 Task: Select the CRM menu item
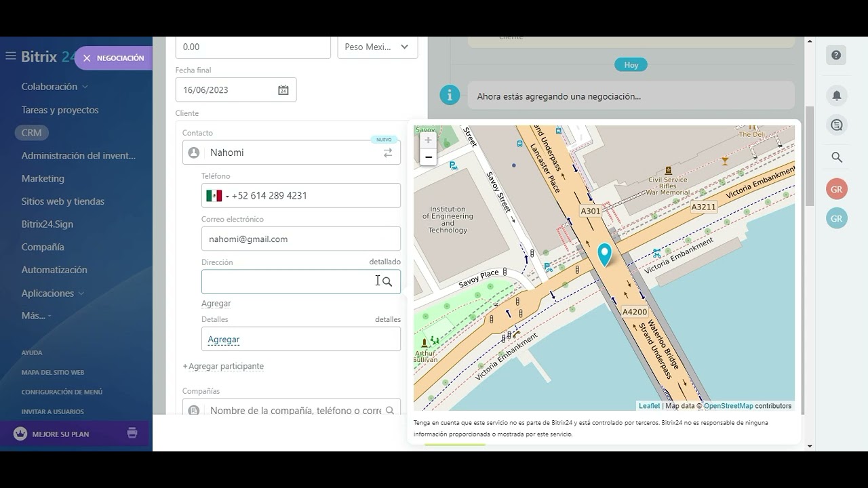pos(31,133)
